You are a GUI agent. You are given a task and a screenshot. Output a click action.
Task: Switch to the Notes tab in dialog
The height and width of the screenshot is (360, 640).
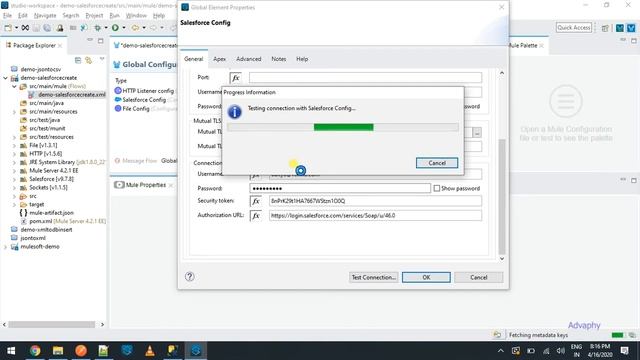tap(279, 59)
